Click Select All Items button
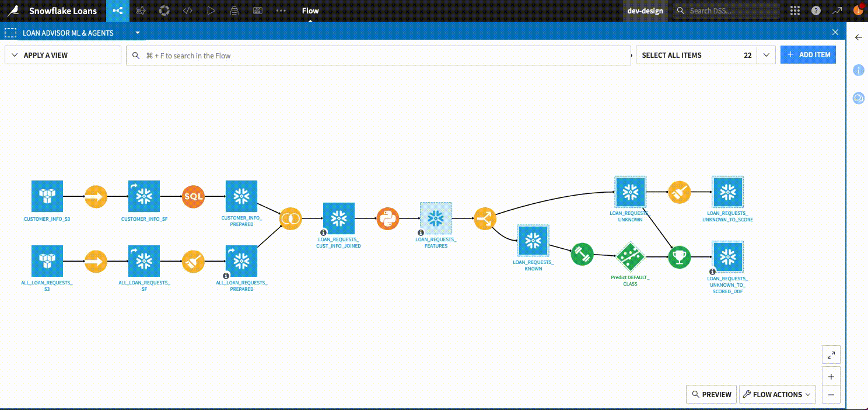 click(x=696, y=55)
